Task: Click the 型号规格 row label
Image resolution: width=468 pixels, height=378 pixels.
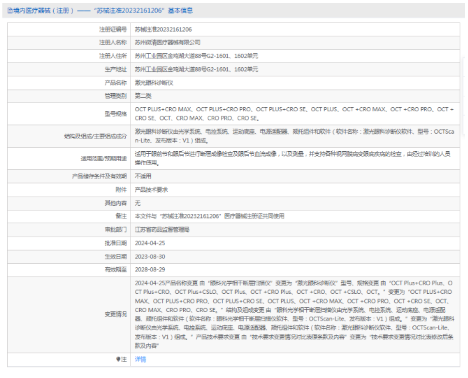Action: pos(116,114)
